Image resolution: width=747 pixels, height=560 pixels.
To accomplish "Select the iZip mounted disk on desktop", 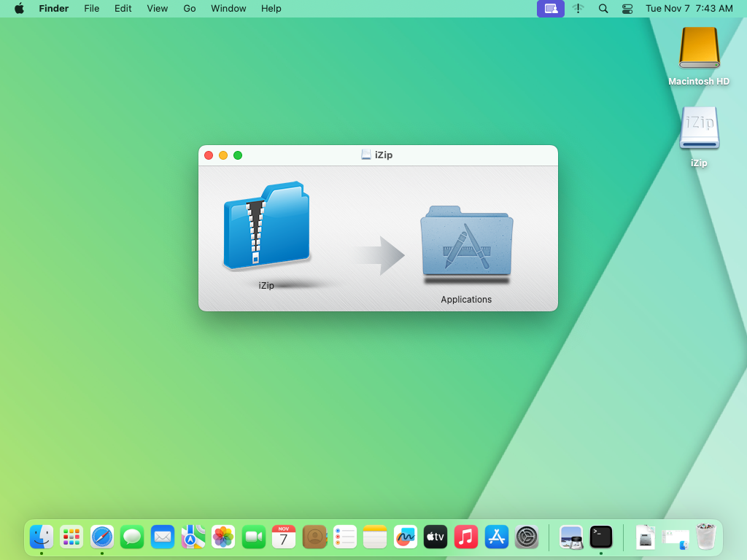I will coord(699,128).
